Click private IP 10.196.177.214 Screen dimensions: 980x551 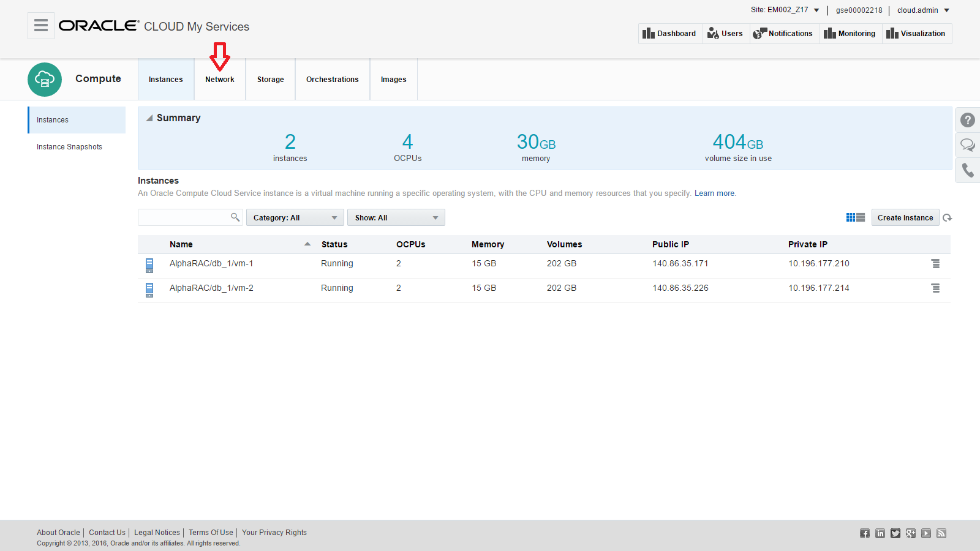tap(819, 288)
